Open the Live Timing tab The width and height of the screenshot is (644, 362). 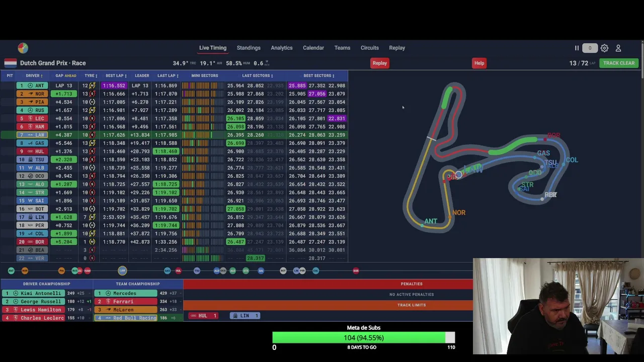tap(213, 48)
